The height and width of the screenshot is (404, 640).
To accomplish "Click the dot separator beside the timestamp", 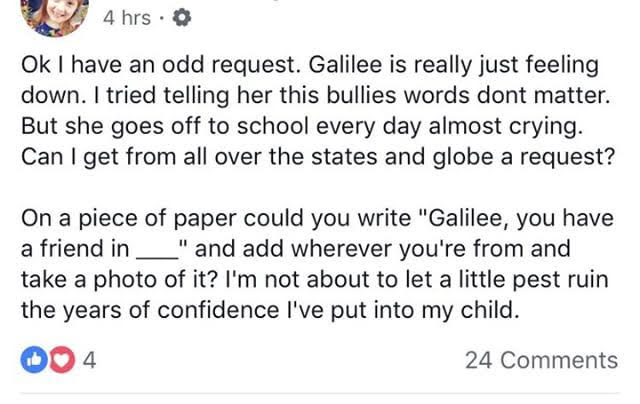I will pyautogui.click(x=162, y=18).
